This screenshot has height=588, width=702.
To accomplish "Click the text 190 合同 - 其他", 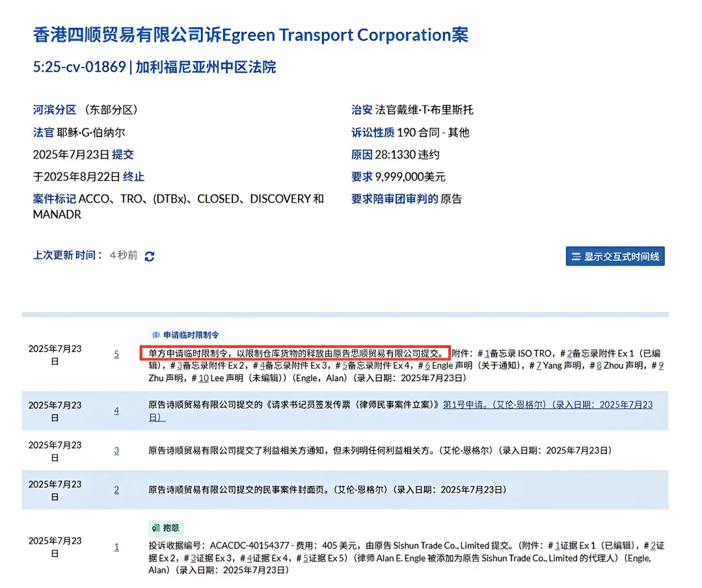I will click(433, 133).
